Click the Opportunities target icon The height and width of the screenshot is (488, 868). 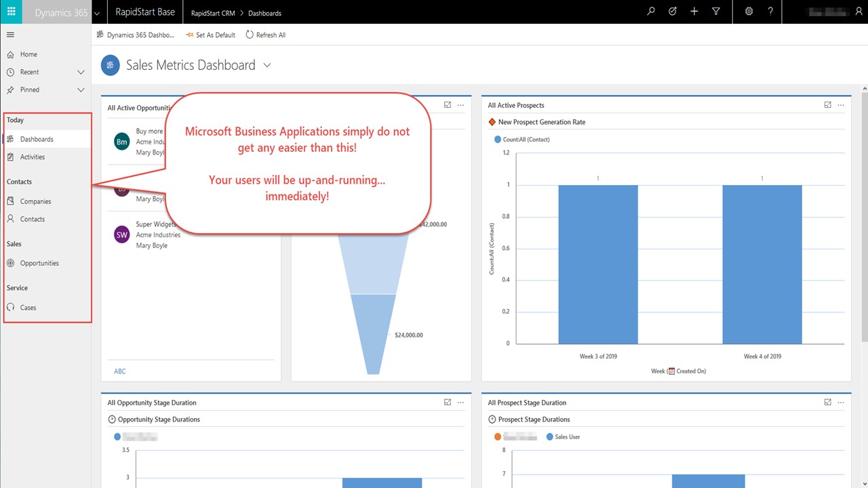(10, 263)
